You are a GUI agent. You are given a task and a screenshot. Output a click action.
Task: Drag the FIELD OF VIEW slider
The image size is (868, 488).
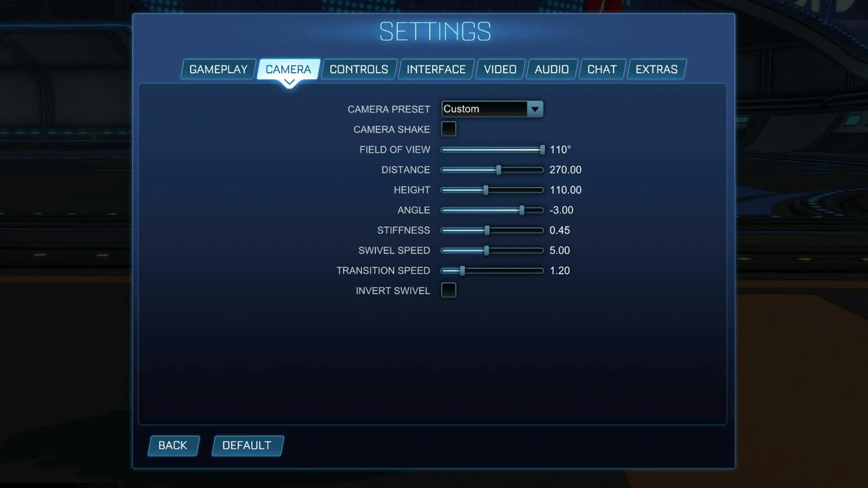pos(541,150)
